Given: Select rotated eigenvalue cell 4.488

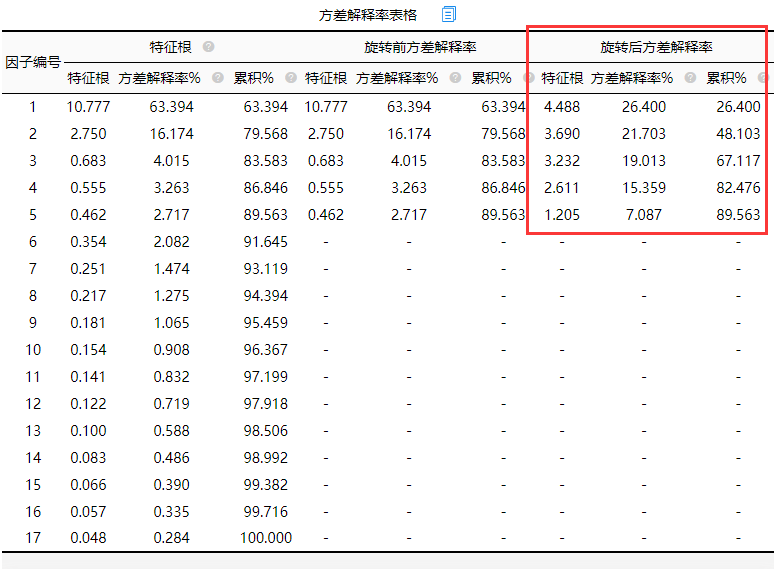Looking at the screenshot, I should 562,107.
